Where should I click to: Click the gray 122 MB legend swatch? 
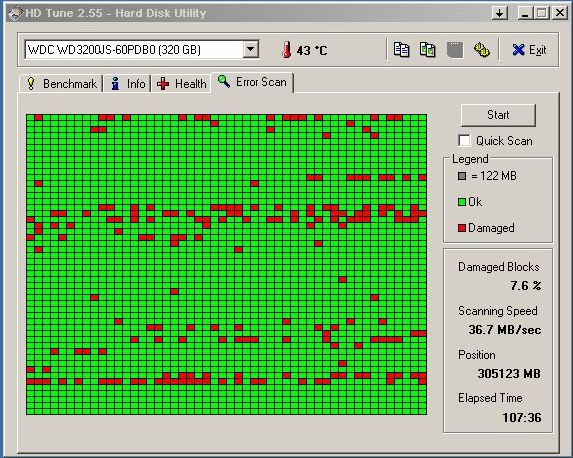click(x=462, y=176)
